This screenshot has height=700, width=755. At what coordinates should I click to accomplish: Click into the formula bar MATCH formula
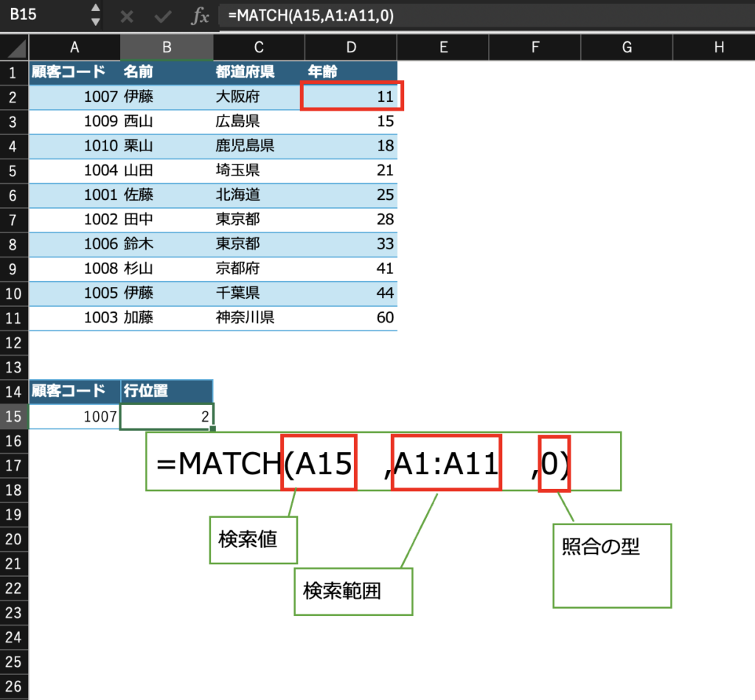[x=442, y=15]
